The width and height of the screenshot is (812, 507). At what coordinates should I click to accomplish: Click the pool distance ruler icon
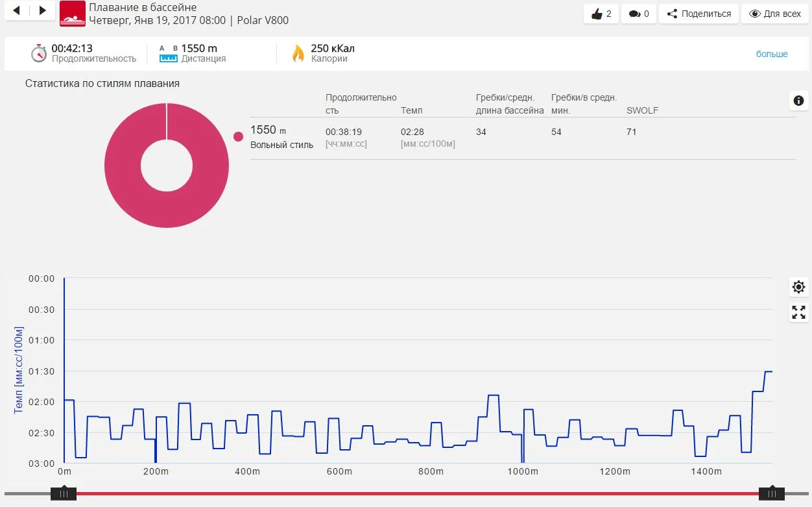[169, 54]
